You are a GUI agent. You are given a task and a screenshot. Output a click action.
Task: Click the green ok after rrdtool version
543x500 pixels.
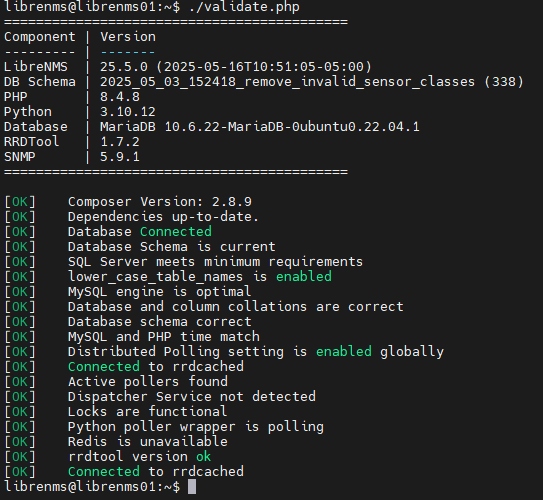204,457
